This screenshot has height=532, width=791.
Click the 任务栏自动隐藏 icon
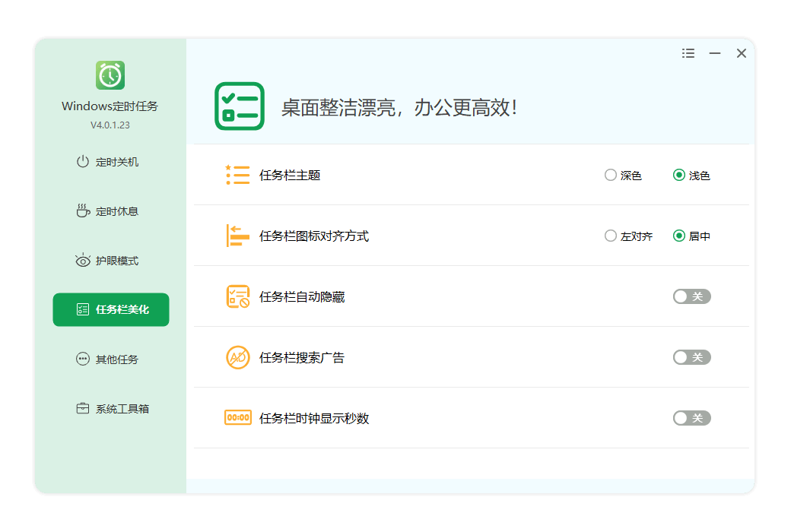237,296
